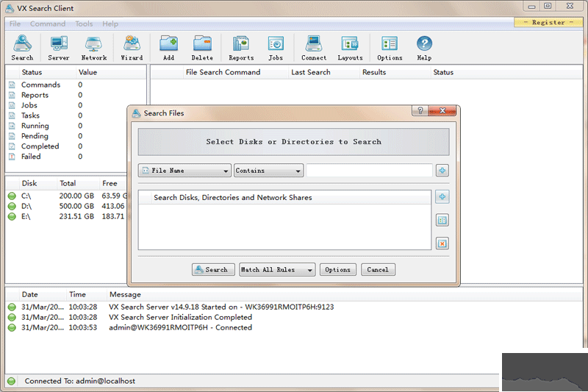Viewport: 588px width, 392px height.
Task: Open the Command menu
Action: pyautogui.click(x=48, y=24)
